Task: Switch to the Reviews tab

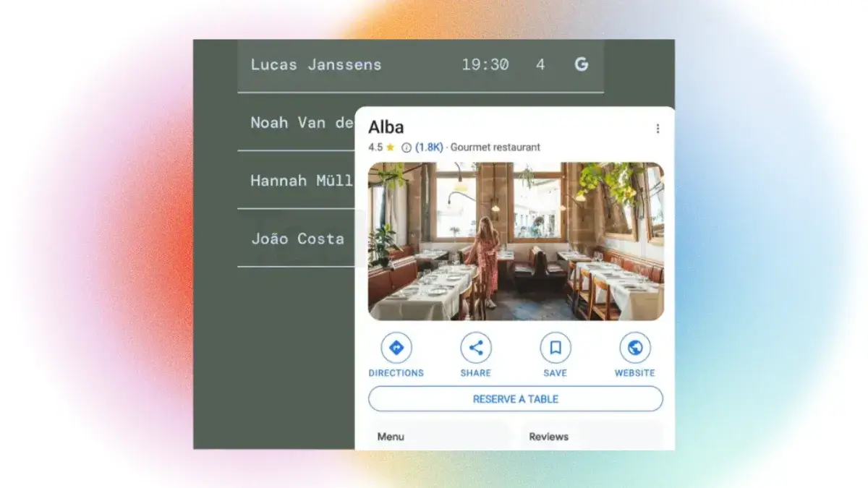Action: point(592,436)
